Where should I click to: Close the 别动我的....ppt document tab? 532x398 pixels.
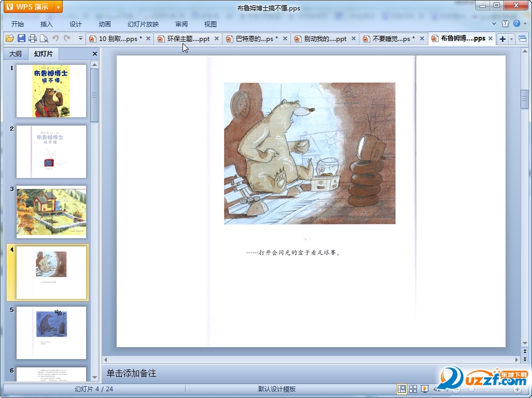pyautogui.click(x=354, y=39)
